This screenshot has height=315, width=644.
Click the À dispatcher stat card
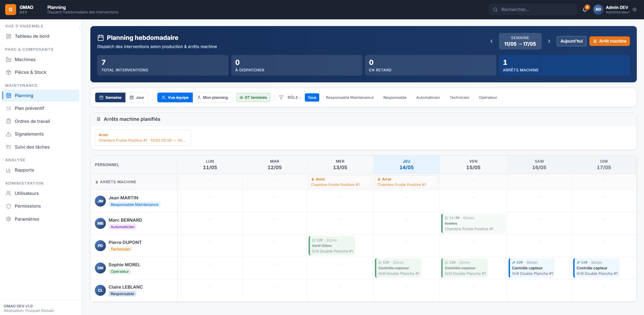click(297, 65)
